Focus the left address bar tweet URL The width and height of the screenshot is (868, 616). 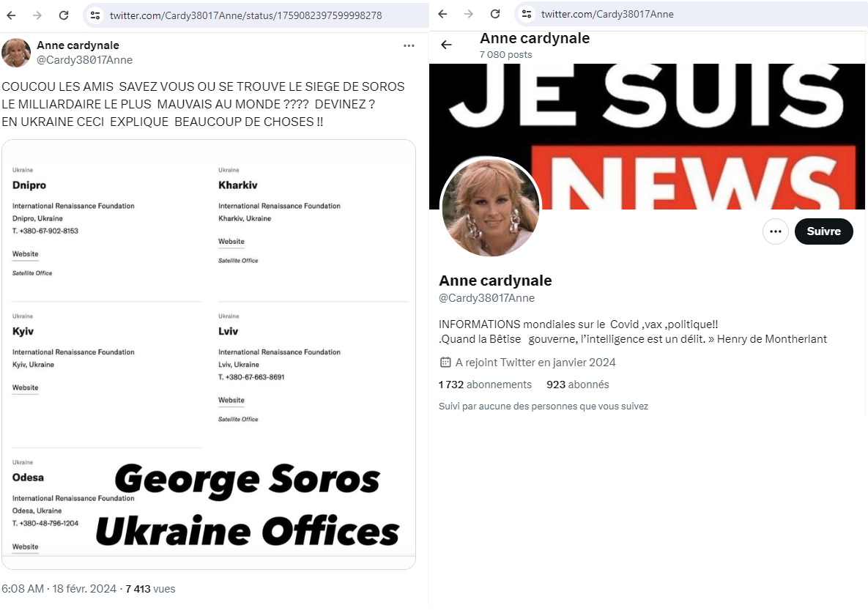pos(246,15)
